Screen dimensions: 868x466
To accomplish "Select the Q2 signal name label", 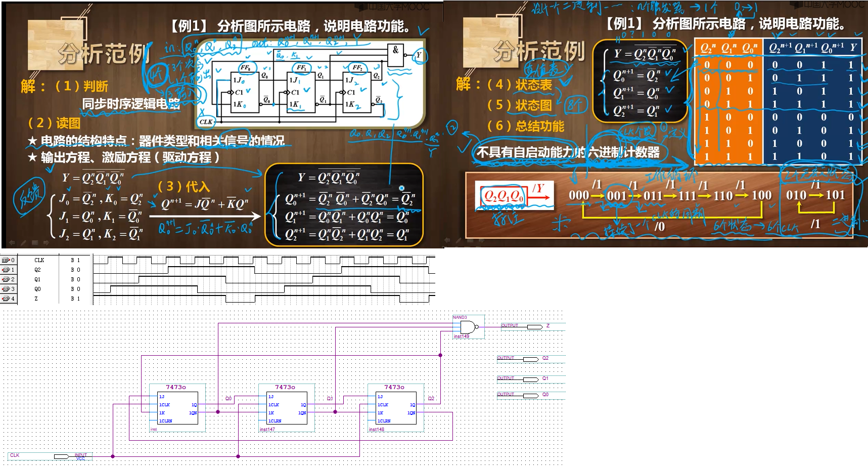I will point(38,270).
